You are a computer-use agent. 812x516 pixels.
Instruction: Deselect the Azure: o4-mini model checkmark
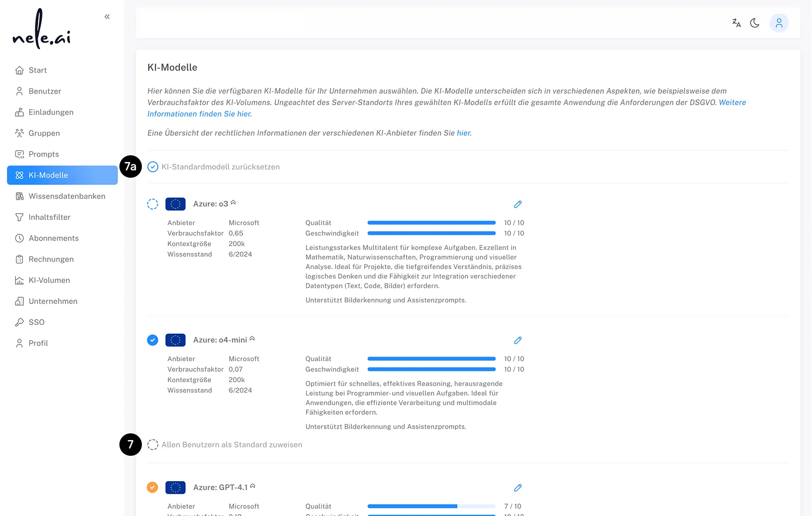(x=152, y=340)
